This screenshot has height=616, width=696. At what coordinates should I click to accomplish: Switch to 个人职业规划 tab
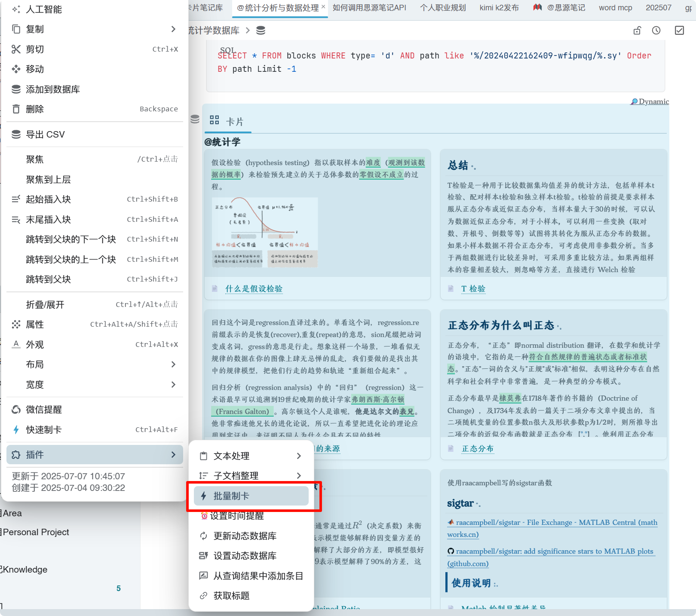click(x=443, y=8)
